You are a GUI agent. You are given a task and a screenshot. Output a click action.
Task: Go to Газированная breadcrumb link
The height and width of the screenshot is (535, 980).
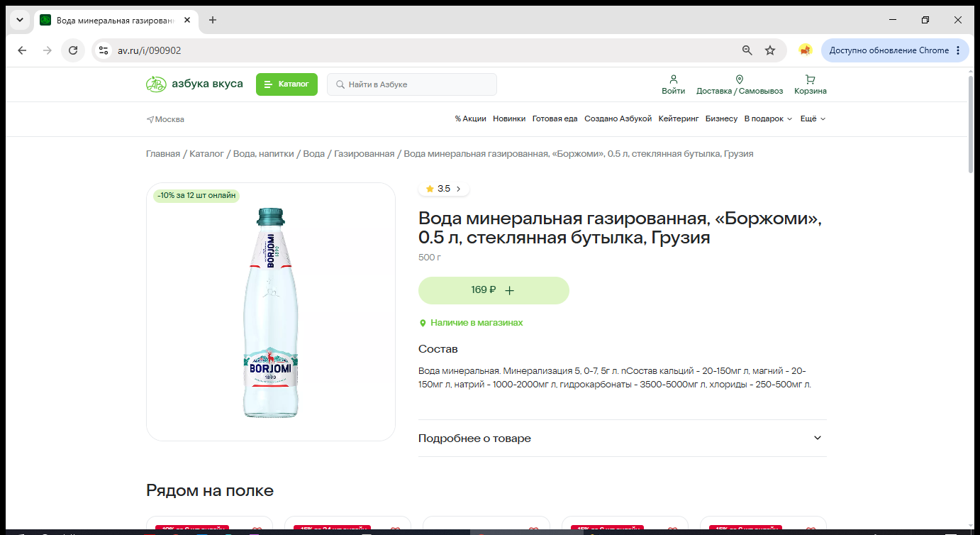[364, 154]
